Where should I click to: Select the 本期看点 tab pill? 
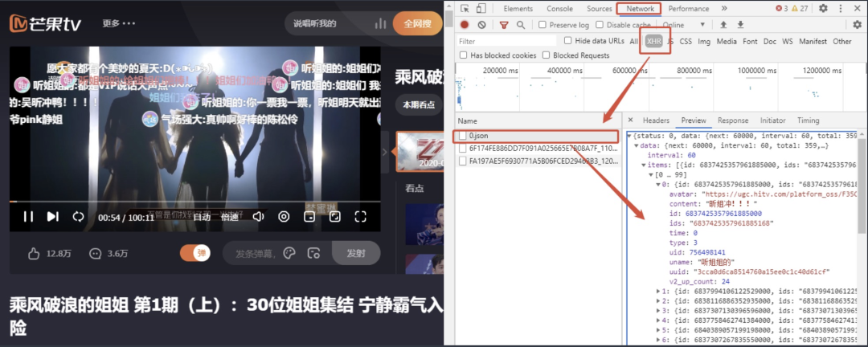(419, 104)
